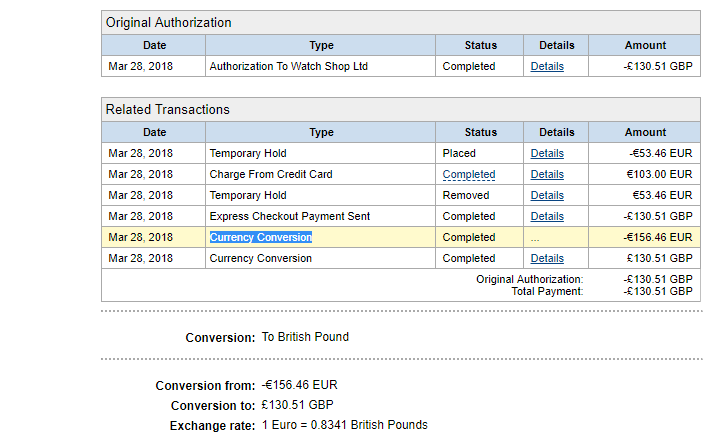Click the ellipsis in highlighted row
Viewport: 728px width, 445px height.
coord(535,239)
